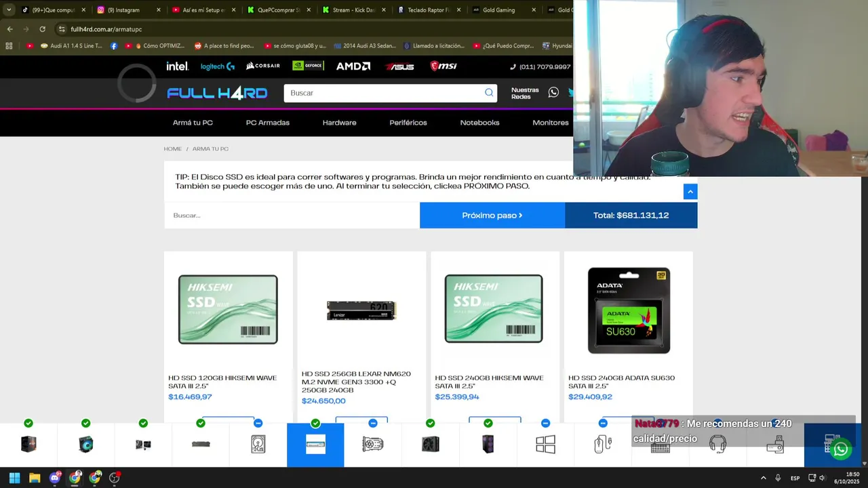The width and height of the screenshot is (868, 488).
Task: Click the Logitech G brand logo
Action: point(217,66)
